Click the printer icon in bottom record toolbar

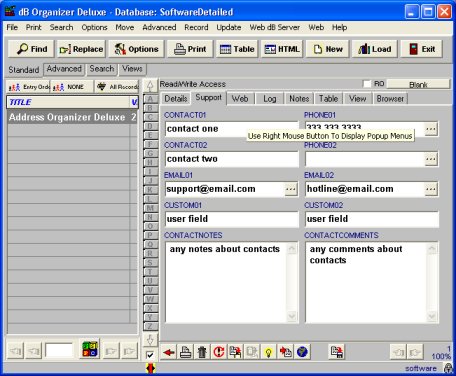(x=186, y=352)
